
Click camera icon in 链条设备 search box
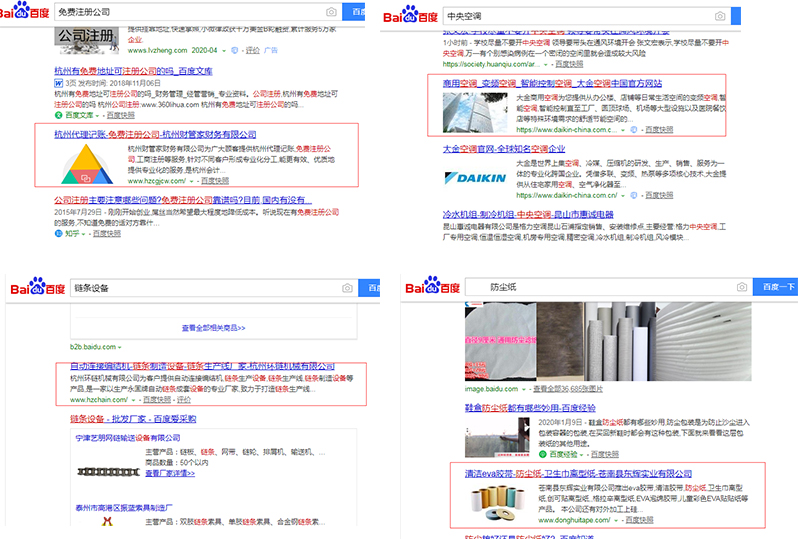[347, 288]
